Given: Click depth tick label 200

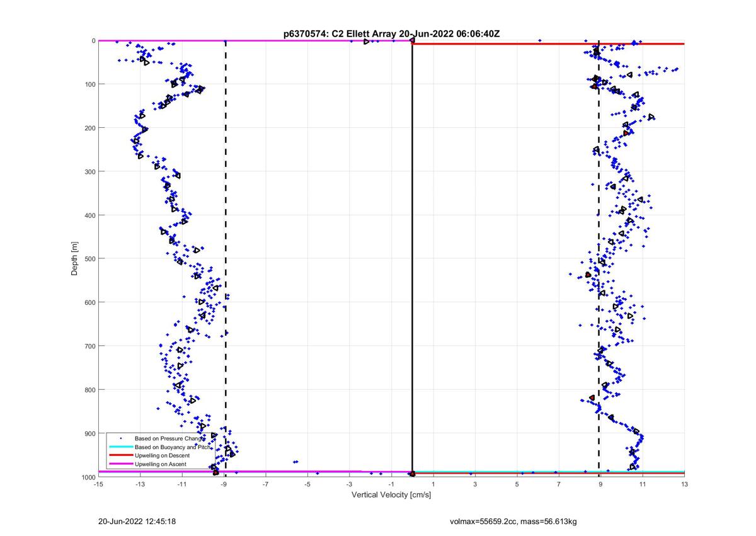Looking at the screenshot, I should point(89,128).
